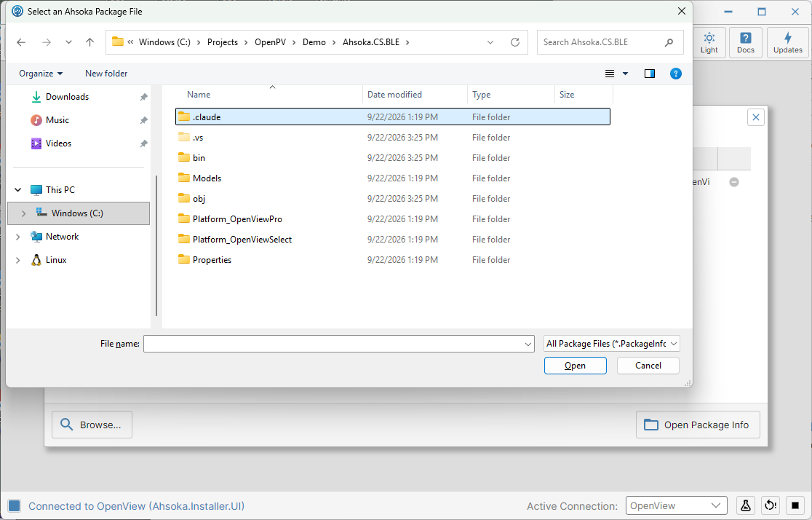Toggle Light theme in main window
The height and width of the screenshot is (520, 812).
709,42
